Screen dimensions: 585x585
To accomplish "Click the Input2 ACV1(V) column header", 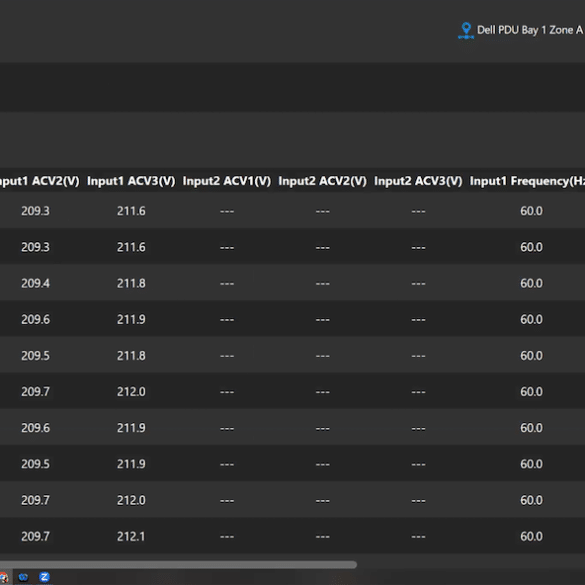I will tap(227, 181).
